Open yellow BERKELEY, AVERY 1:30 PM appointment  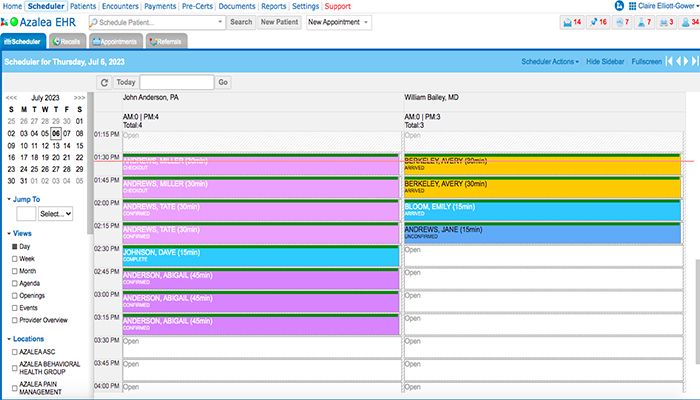click(540, 164)
